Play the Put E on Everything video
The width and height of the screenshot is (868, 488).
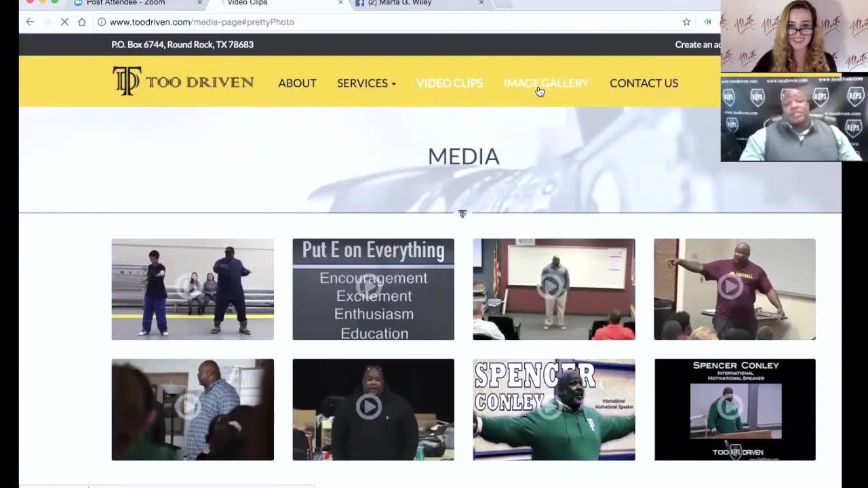[x=373, y=289]
